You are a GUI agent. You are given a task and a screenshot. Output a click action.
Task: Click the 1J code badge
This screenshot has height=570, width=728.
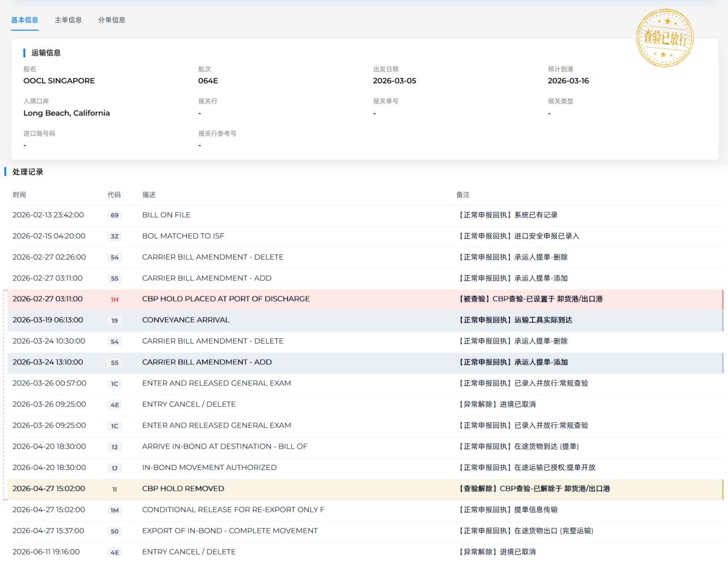point(114,468)
